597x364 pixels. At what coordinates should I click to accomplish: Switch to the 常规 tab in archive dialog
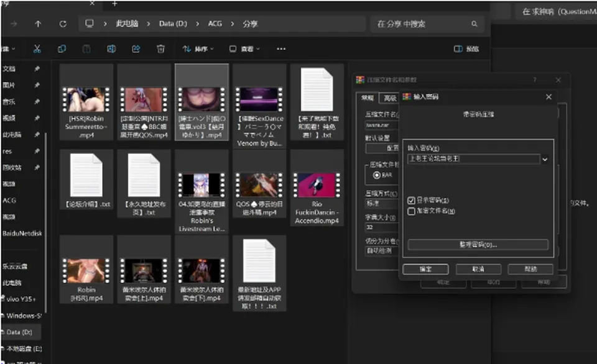point(368,98)
